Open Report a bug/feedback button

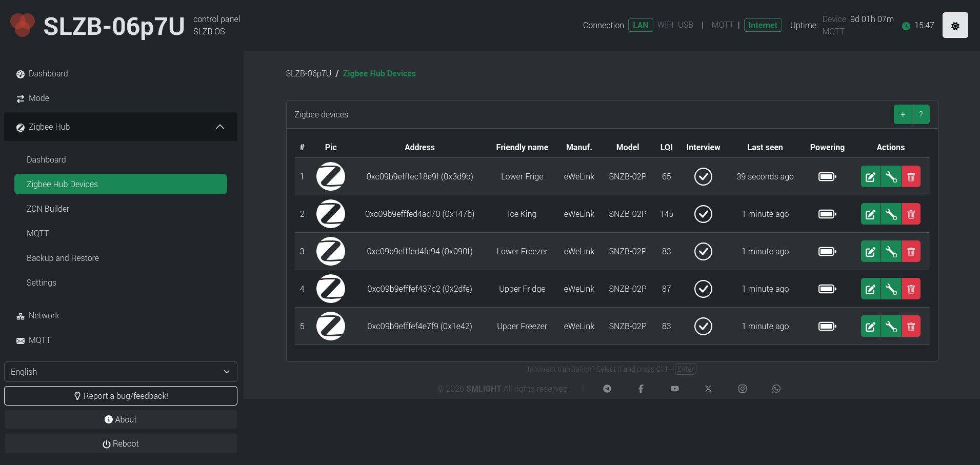click(121, 396)
